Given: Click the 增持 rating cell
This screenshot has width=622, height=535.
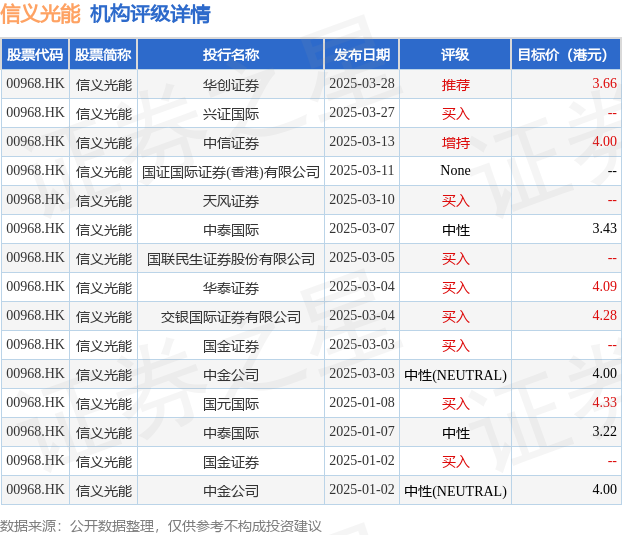Looking at the screenshot, I should point(455,142).
